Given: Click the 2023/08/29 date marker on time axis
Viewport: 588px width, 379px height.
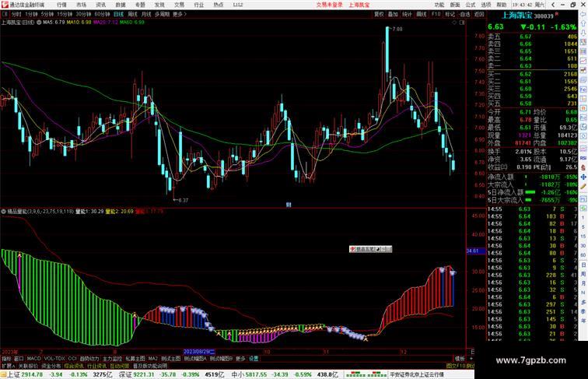Looking at the screenshot, I should point(199,352).
